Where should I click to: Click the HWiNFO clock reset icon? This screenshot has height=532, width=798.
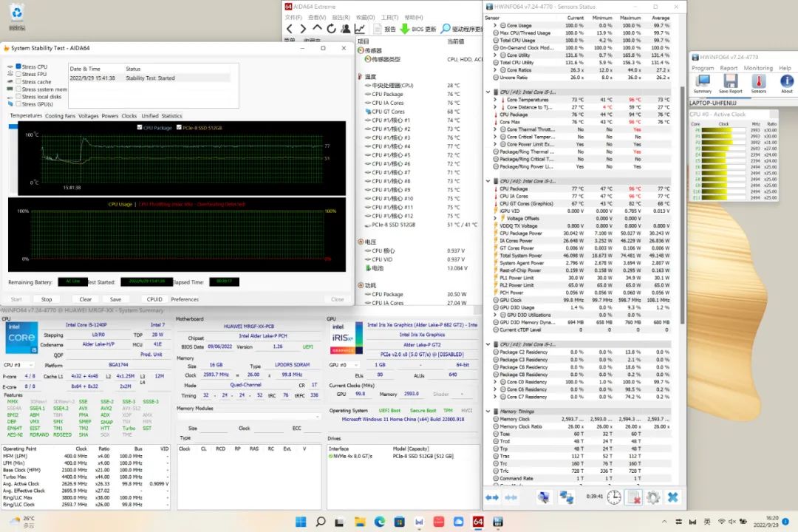click(x=614, y=497)
